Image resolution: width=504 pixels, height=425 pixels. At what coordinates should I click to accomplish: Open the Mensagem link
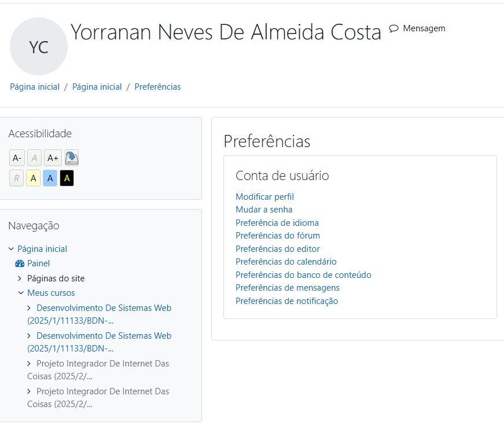click(x=424, y=28)
